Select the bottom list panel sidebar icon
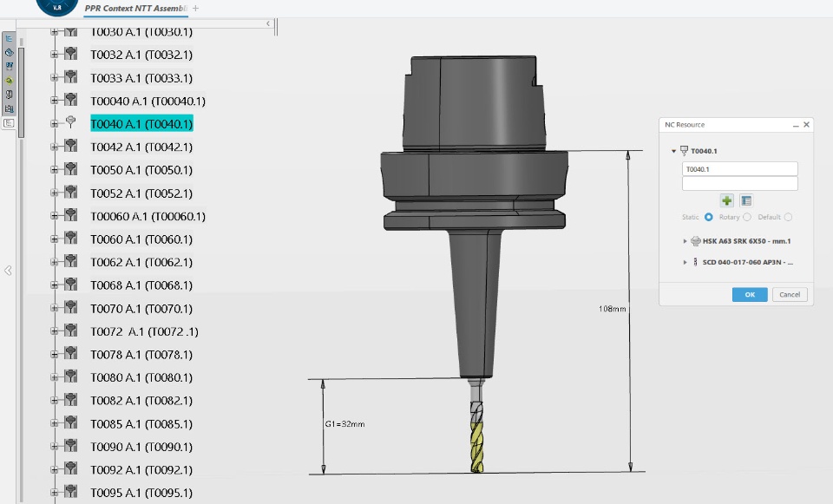Image resolution: width=833 pixels, height=504 pixels. tap(9, 123)
